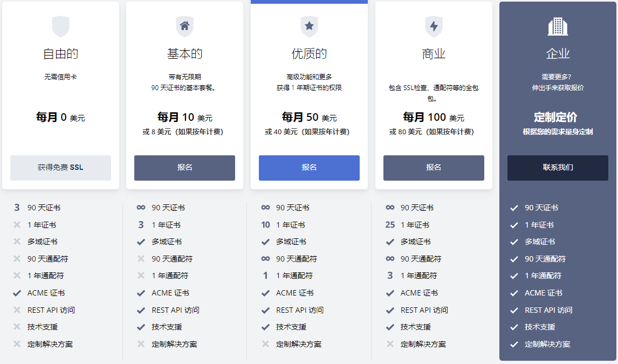Click the shield icon on 自由的 plan
This screenshot has height=364, width=618.
tap(60, 25)
